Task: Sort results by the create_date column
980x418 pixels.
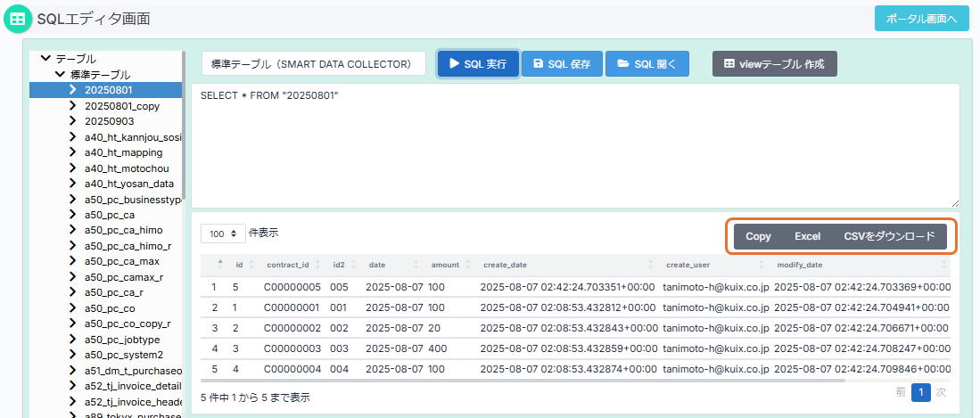Action: tap(505, 265)
